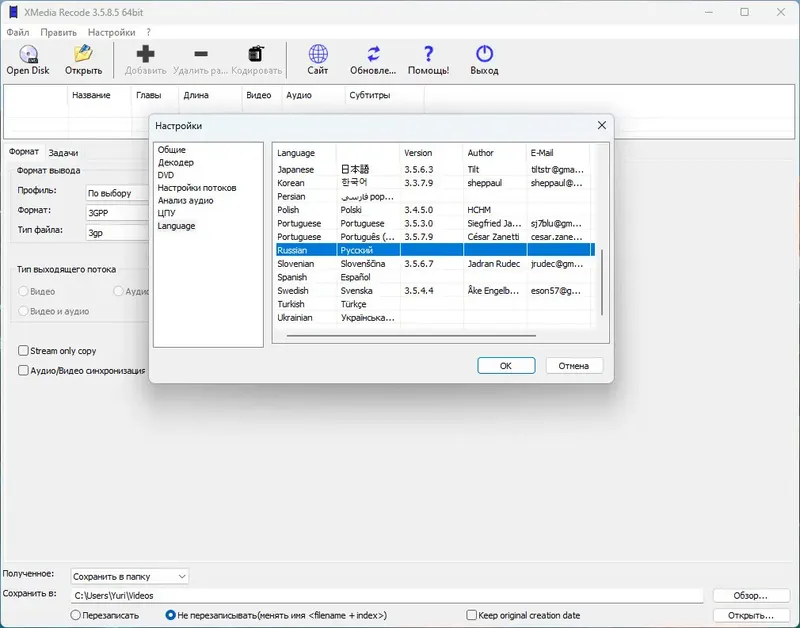Select DVD in settings list
The height and width of the screenshot is (628, 800).
click(x=165, y=175)
